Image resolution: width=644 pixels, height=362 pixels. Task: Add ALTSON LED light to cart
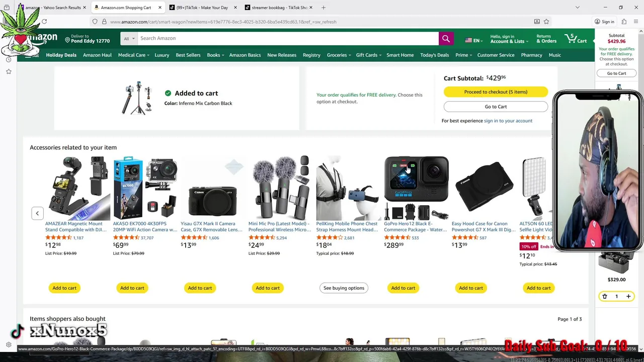[x=538, y=288]
